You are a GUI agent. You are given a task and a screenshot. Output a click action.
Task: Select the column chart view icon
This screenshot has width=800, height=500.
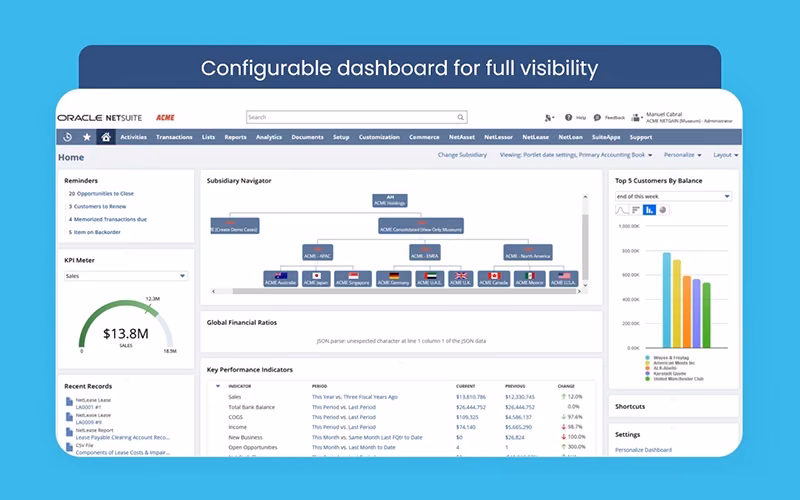[649, 210]
